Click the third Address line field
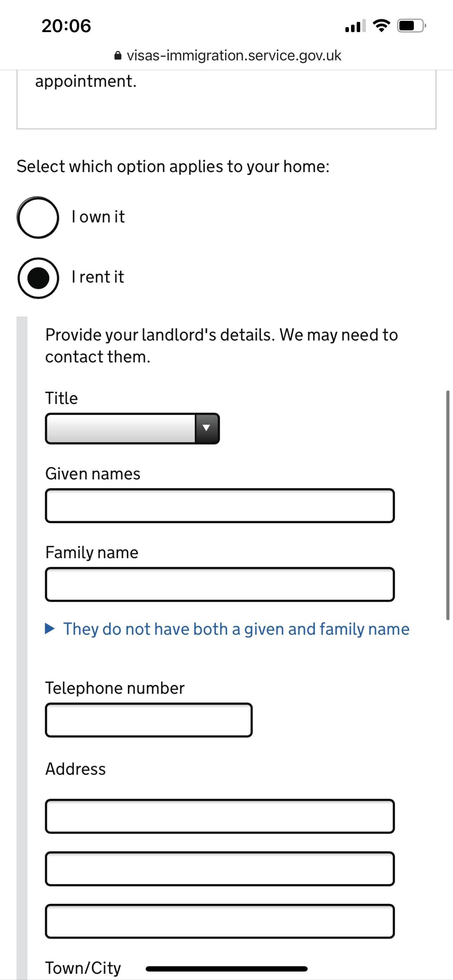Screen dimensions: 453x980 [x=219, y=921]
